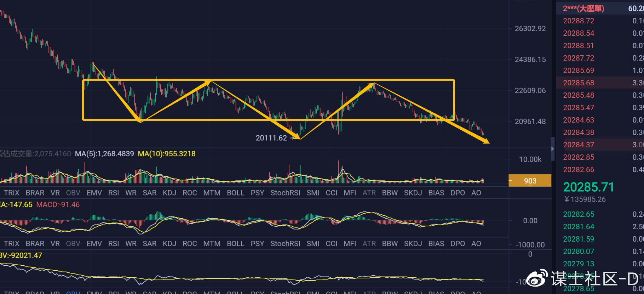This screenshot has height=294, width=644.
Task: Choose BOLL in the row below the MACD panel
Action: tap(236, 244)
